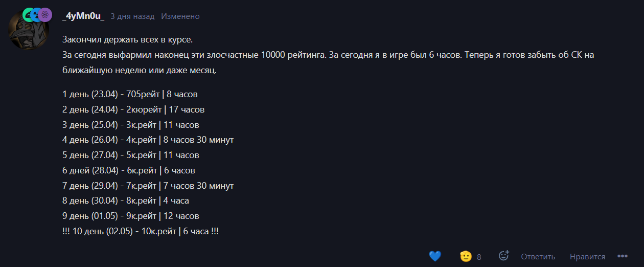Click the saluting face emoji reaction

pyautogui.click(x=466, y=256)
